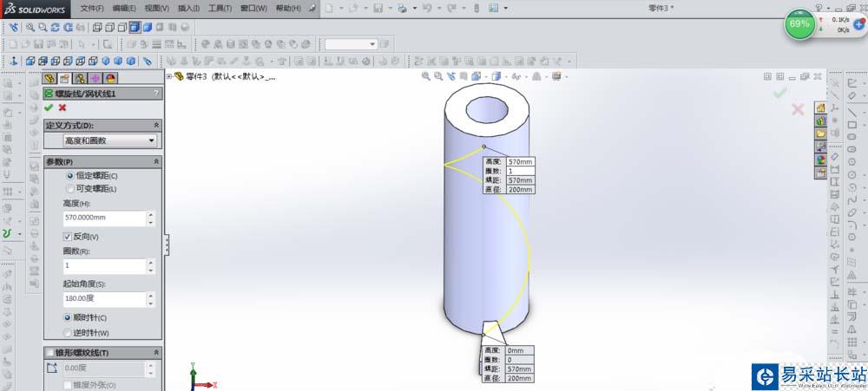Open the File Explorer folder task pane tab
The height and width of the screenshot is (391, 868).
[821, 134]
